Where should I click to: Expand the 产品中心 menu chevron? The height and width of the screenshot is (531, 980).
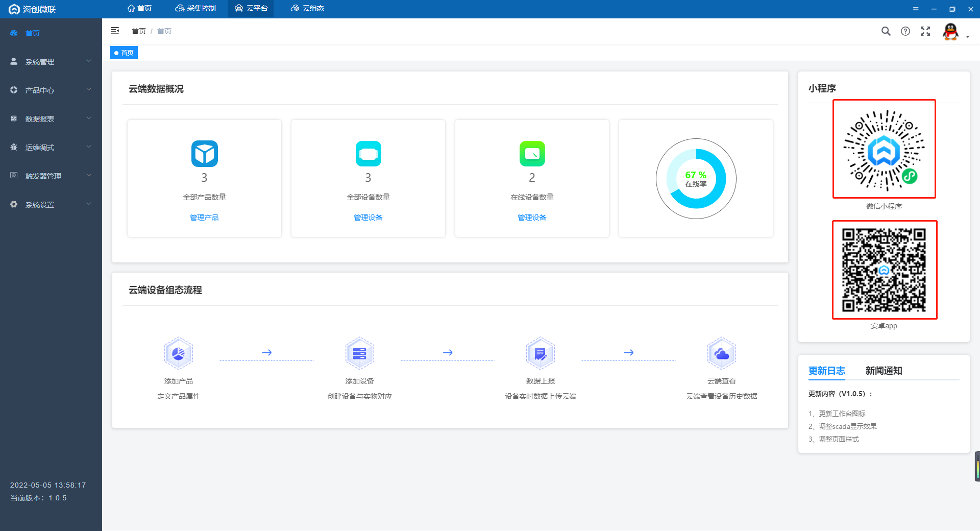tap(89, 90)
